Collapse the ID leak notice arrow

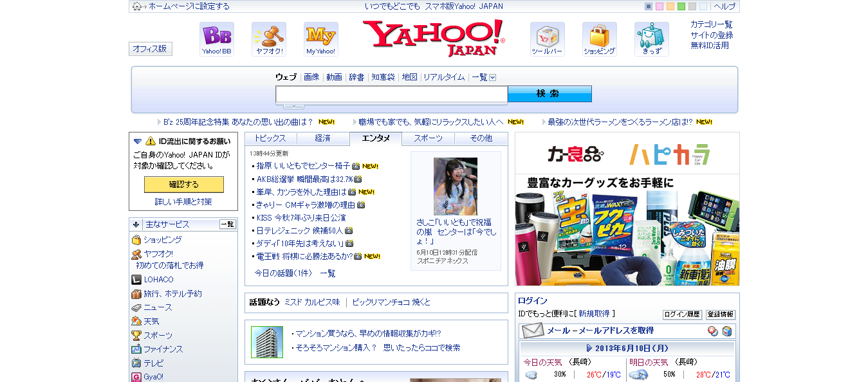(x=138, y=141)
